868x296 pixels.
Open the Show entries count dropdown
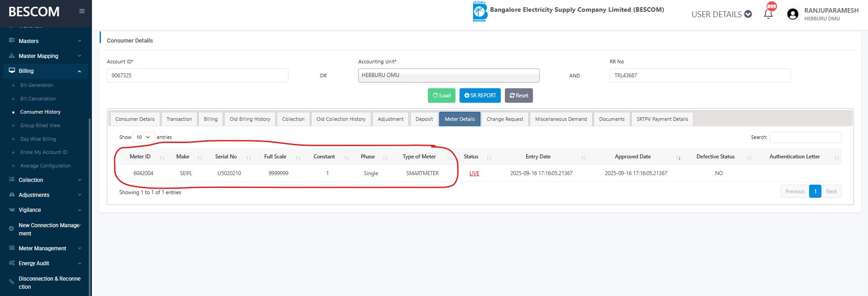(144, 137)
